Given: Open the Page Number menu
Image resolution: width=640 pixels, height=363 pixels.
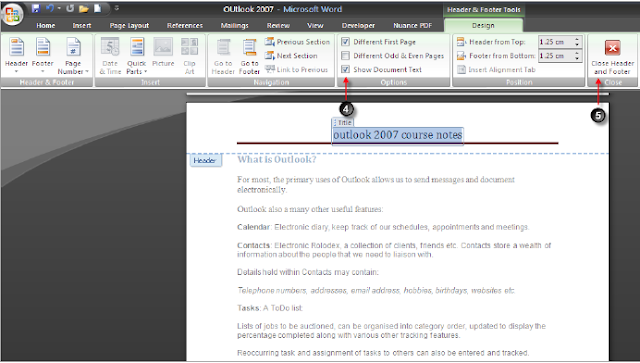Looking at the screenshot, I should tap(73, 56).
